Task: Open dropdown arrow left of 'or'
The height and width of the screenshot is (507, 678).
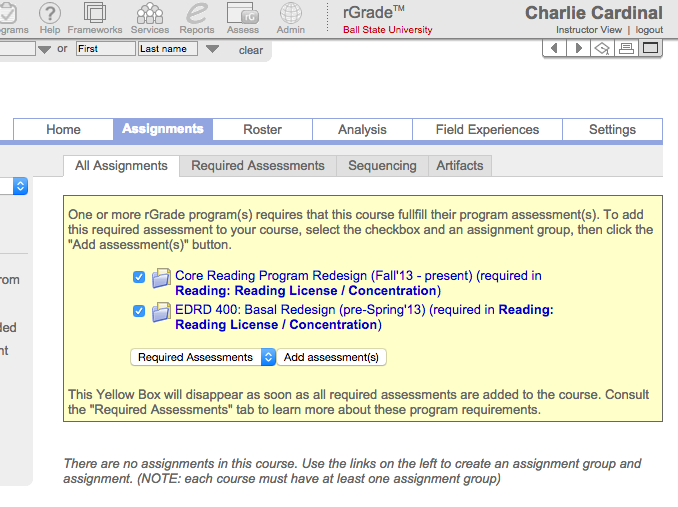Action: click(x=44, y=49)
